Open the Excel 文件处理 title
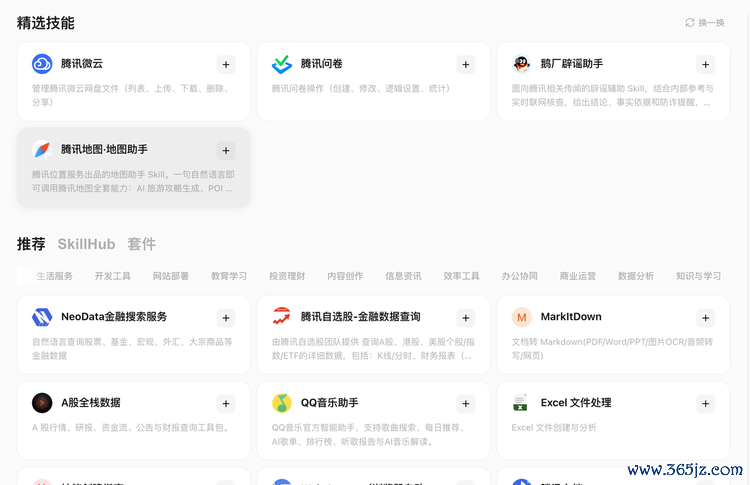Viewport: 750px width, 485px height. pyautogui.click(x=576, y=402)
